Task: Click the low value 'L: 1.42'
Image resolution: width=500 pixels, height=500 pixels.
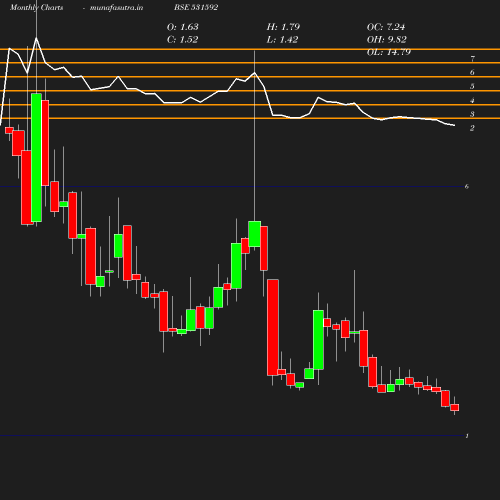Action: (x=282, y=40)
